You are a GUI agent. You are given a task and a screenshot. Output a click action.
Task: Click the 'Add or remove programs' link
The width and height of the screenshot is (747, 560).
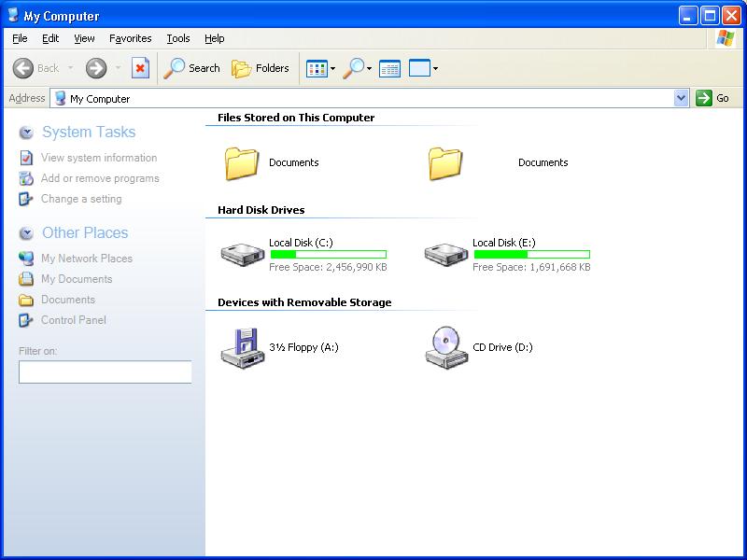100,178
